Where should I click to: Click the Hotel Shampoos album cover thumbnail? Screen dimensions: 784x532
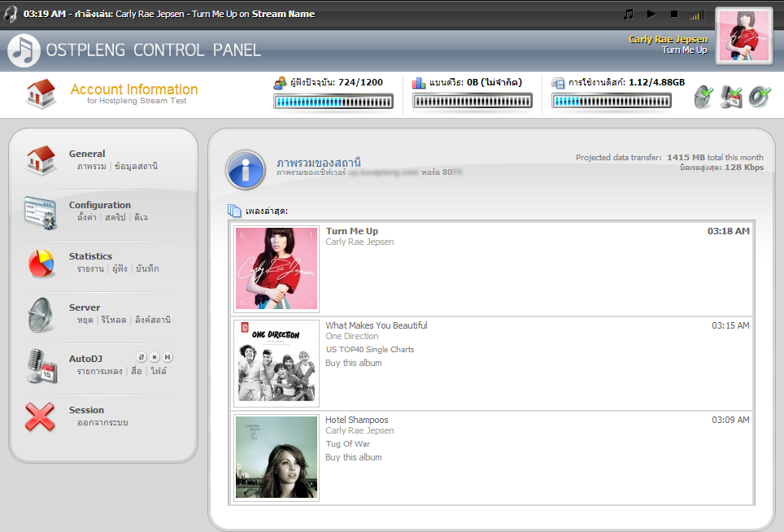(x=277, y=457)
